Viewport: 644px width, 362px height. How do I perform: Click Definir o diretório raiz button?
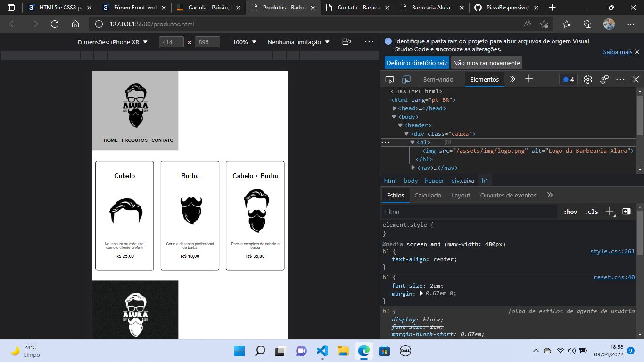coord(417,63)
